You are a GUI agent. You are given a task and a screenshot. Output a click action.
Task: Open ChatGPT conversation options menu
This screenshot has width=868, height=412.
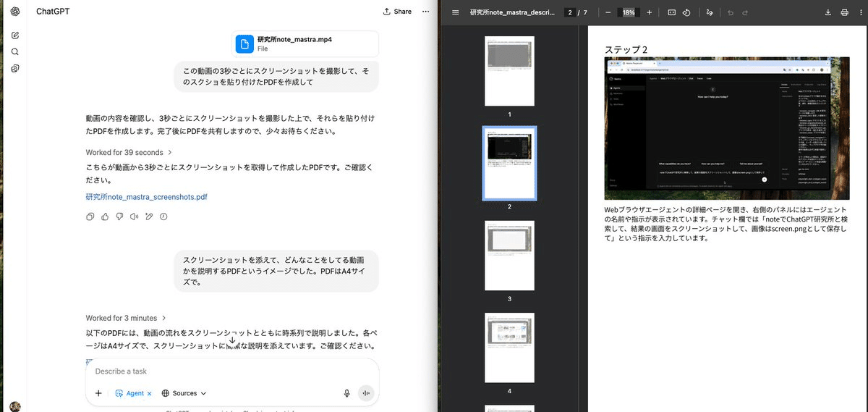point(425,12)
